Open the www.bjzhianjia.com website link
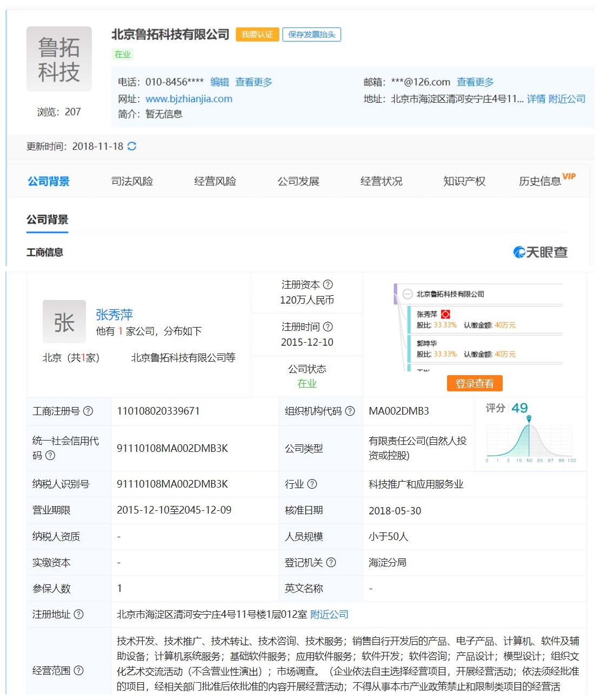Screen dimensions: 600x700 189,99
